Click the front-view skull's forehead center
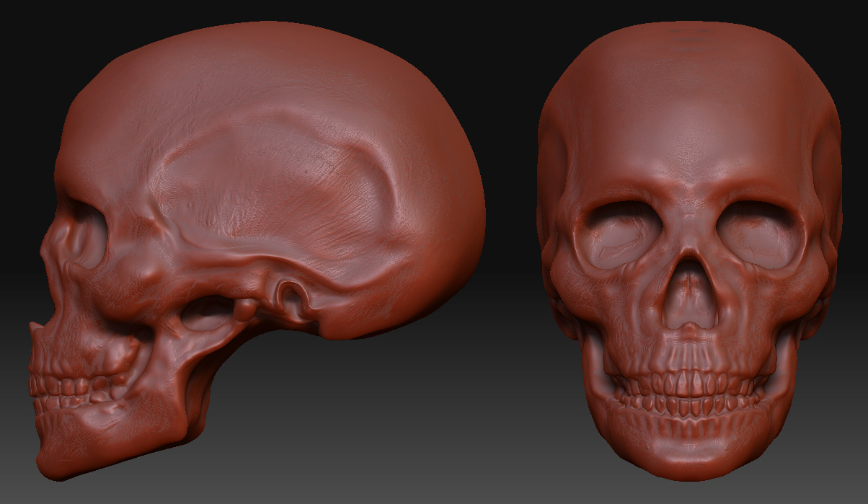This screenshot has height=504, width=868. (688, 130)
